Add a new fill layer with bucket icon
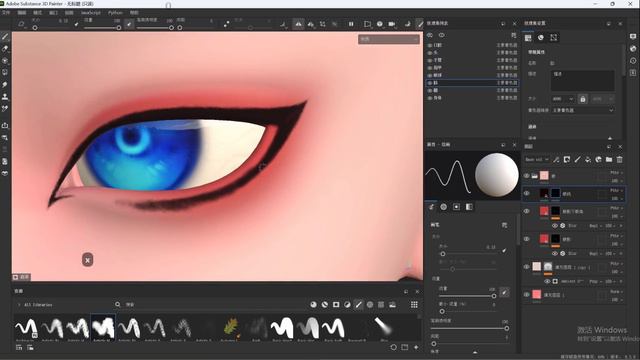Viewport: 640px width, 360px height. pos(588,160)
